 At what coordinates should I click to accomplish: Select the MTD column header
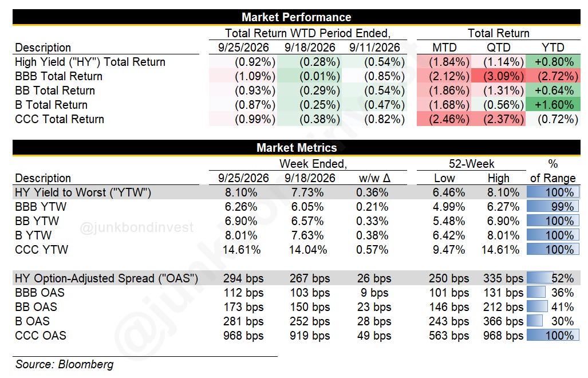point(444,47)
